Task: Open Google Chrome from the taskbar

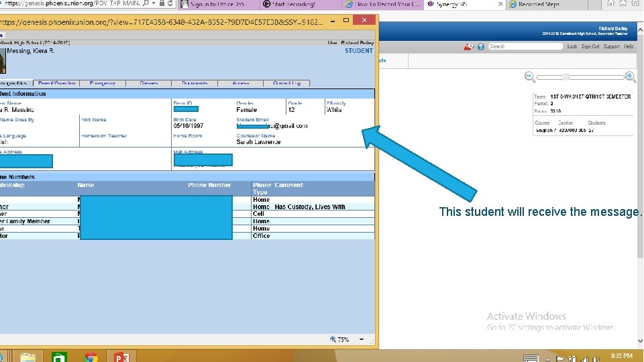Action: click(x=91, y=357)
